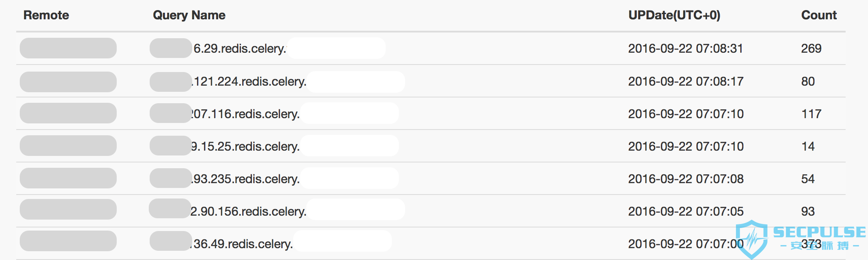Select query name .36.49.redis.celery entry
Image resolution: width=868 pixels, height=260 pixels.
tap(242, 244)
